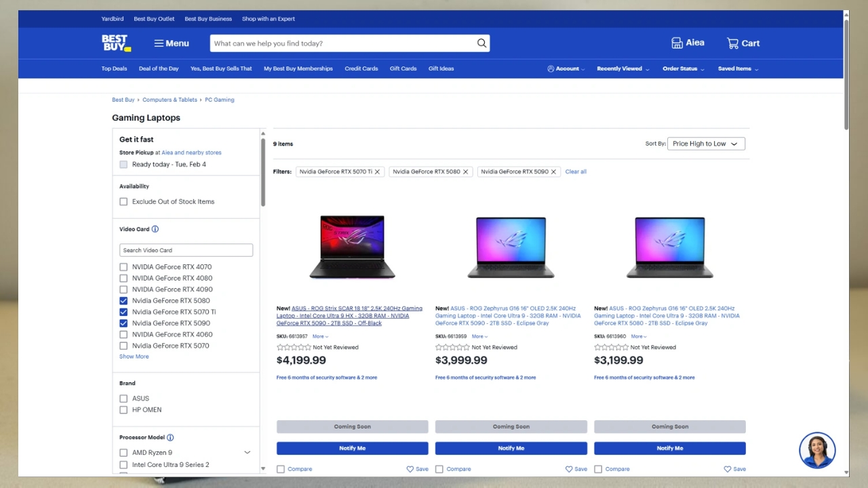The height and width of the screenshot is (488, 868).
Task: Check the Ready today store pickup box
Action: [123, 165]
